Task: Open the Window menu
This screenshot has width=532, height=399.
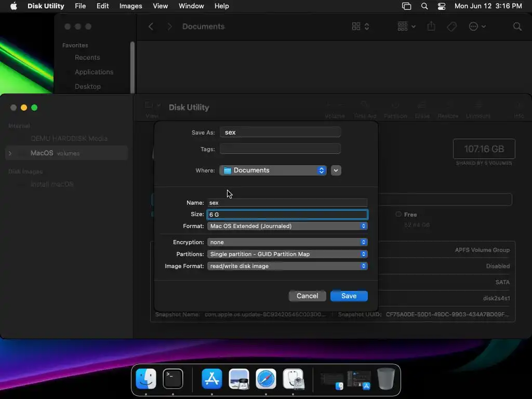Action: coord(191,6)
